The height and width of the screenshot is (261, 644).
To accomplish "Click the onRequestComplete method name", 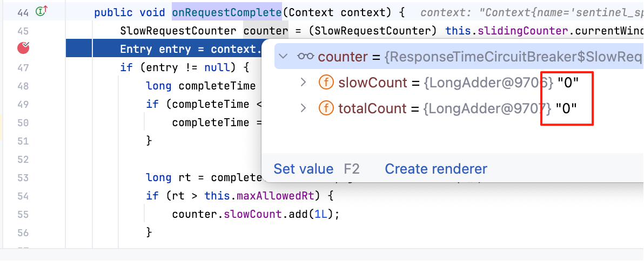I will (x=226, y=12).
